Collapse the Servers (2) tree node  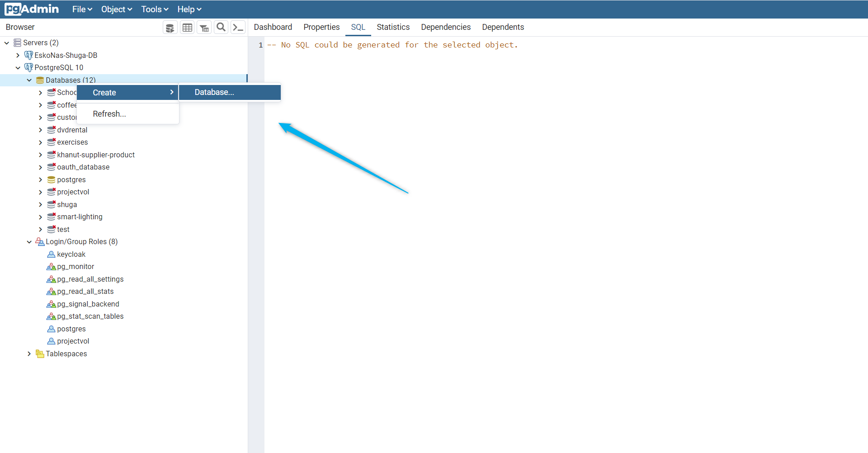7,43
